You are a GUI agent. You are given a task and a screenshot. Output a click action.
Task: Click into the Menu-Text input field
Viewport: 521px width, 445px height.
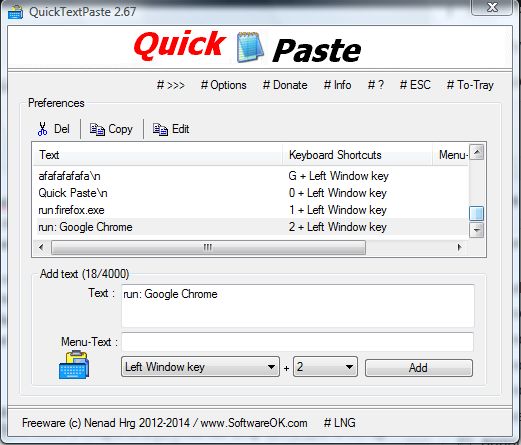click(297, 342)
